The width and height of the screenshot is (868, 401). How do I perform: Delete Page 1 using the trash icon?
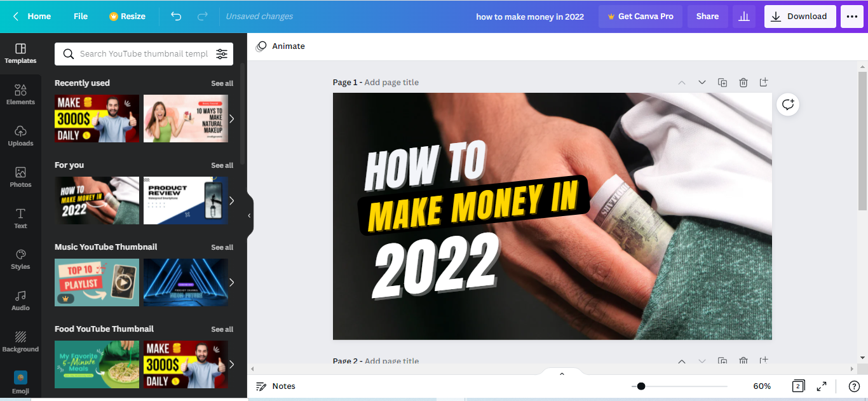point(743,82)
